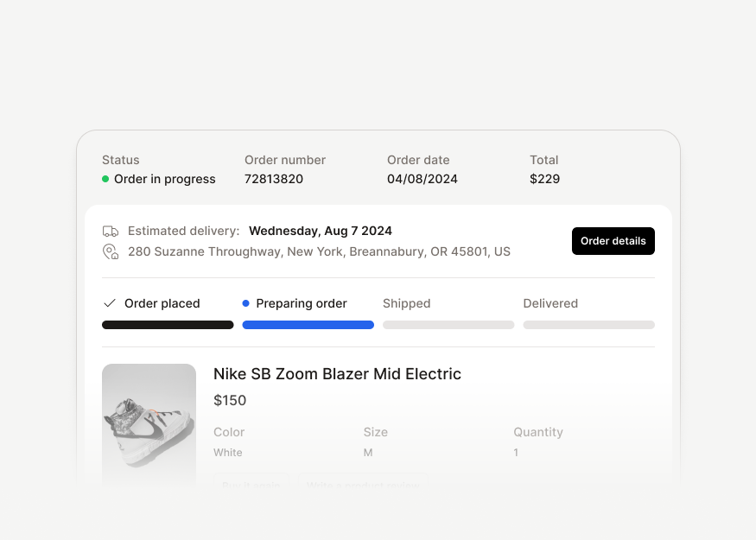
Task: Click the grey Shipped progress bar
Action: point(448,325)
